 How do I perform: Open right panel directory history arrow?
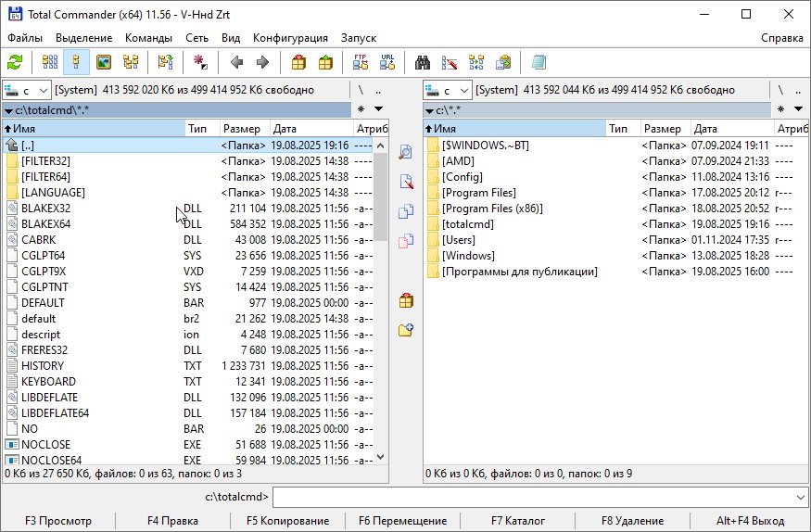click(x=799, y=109)
